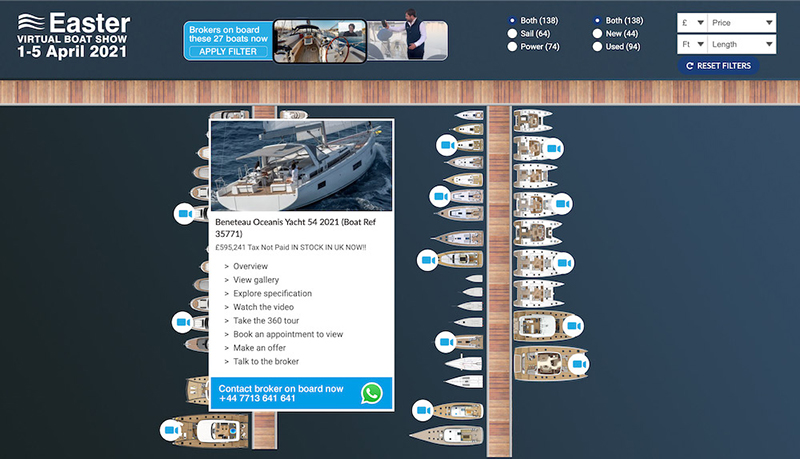
Task: Click the second video icon down left of the middle pontoon
Action: (440, 196)
